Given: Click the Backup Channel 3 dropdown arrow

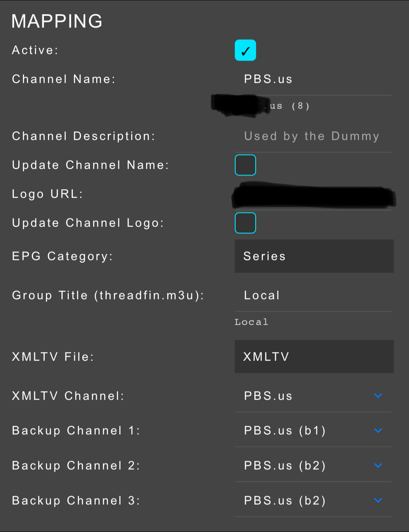Looking at the screenshot, I should tap(378, 501).
